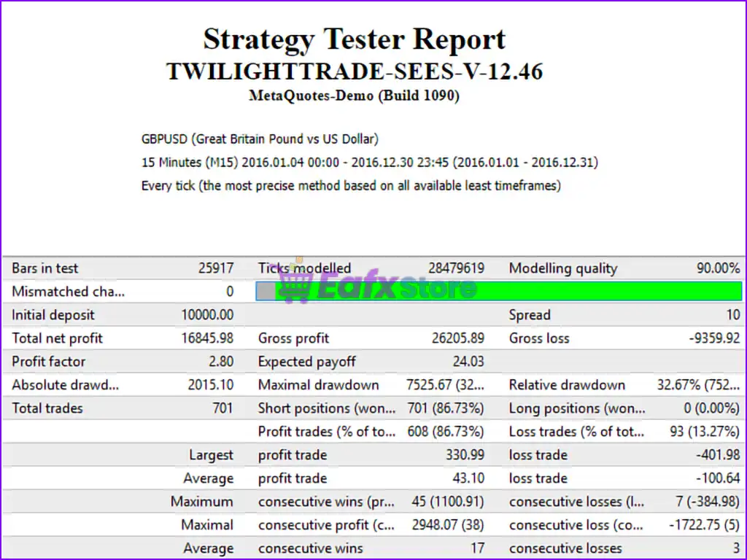Select the 43.10 average profit value
Screen dimensions: 747x560
[468, 478]
